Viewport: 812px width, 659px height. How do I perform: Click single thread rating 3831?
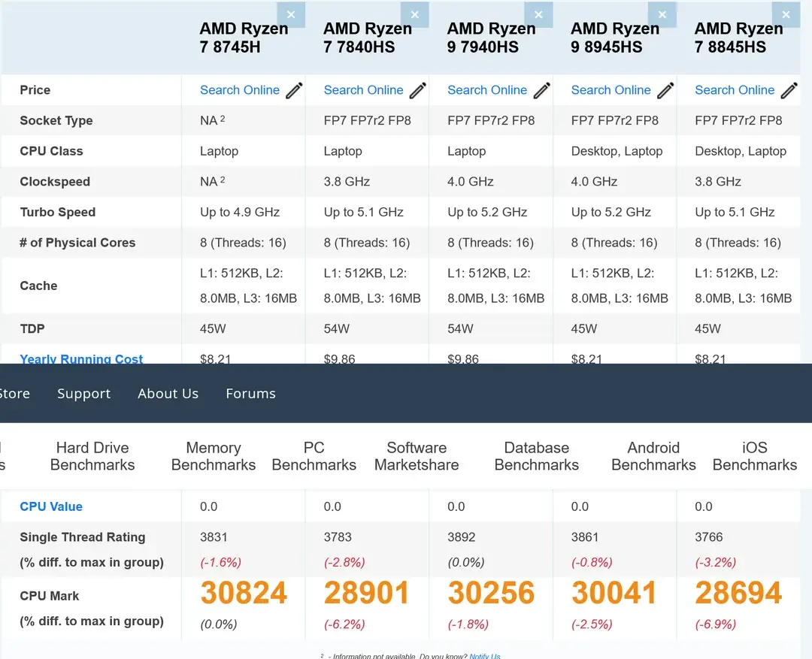[x=214, y=537]
